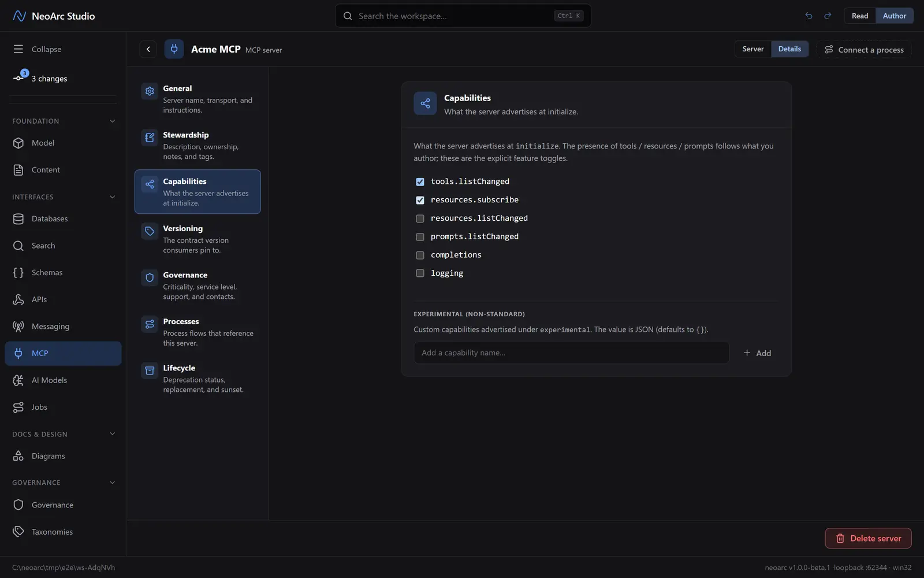Viewport: 924px width, 578px height.
Task: Click the Jobs workflow icon
Action: click(18, 407)
